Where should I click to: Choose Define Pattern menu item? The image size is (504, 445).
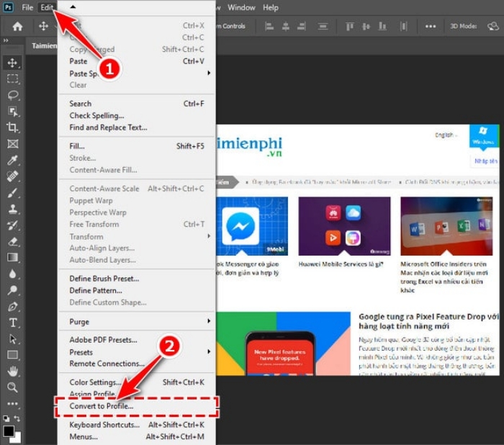[137, 290]
